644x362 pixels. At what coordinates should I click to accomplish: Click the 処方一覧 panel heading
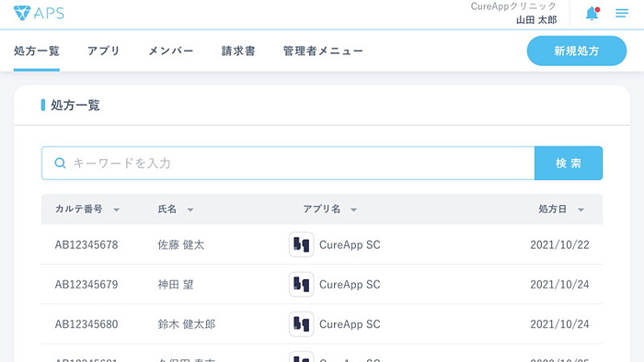75,106
